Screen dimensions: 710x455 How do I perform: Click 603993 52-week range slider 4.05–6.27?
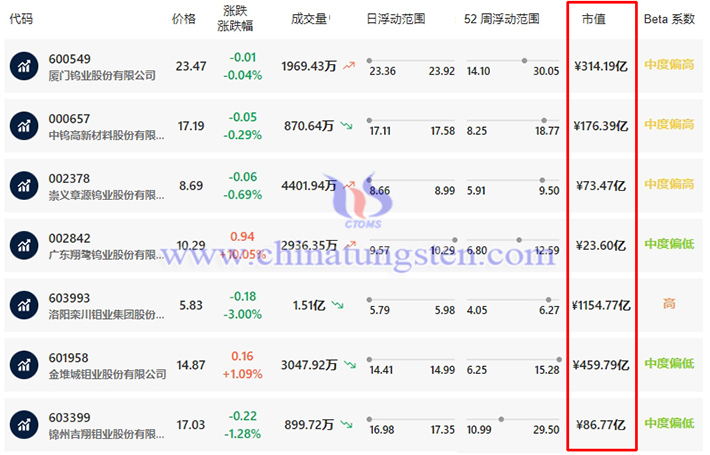pos(513,300)
